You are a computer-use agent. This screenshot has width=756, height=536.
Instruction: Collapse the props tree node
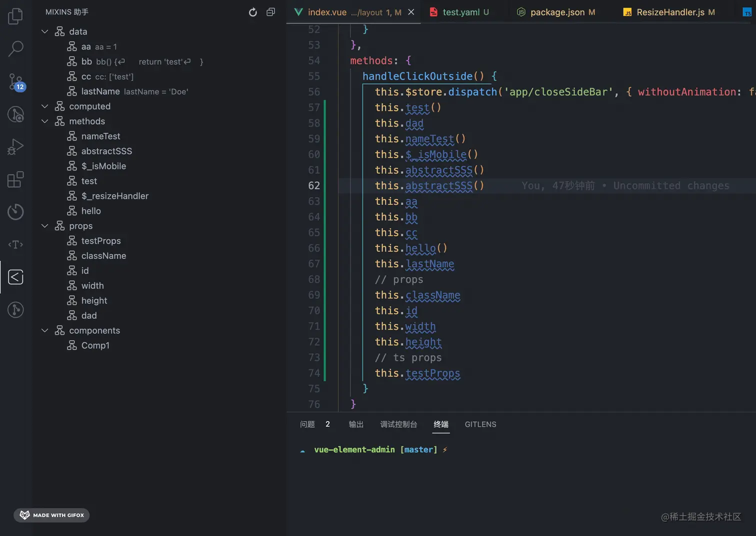(44, 226)
